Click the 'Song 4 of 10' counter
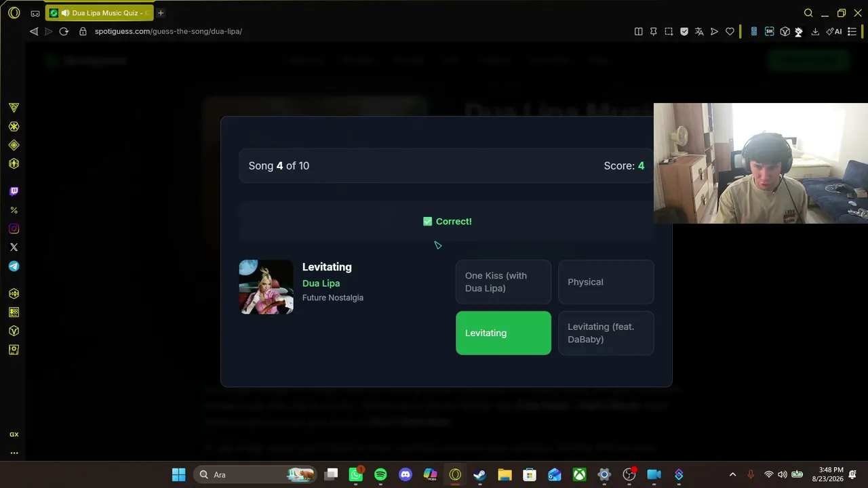 point(279,166)
